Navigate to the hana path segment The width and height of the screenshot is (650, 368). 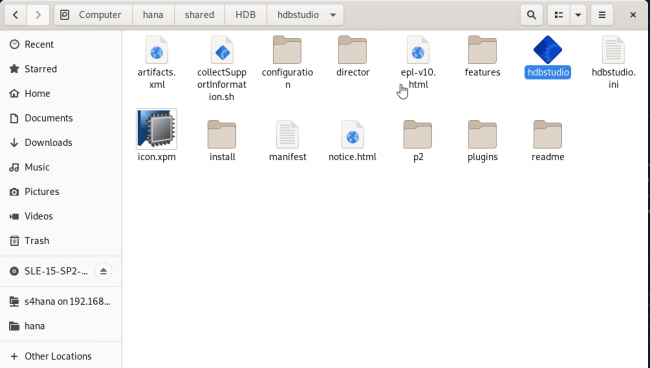[153, 15]
